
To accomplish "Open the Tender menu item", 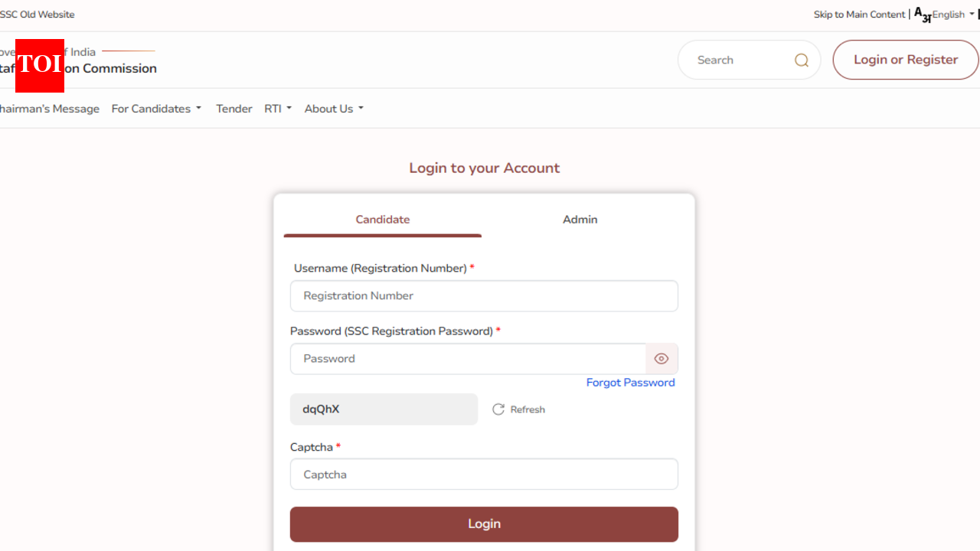I will 234,109.
